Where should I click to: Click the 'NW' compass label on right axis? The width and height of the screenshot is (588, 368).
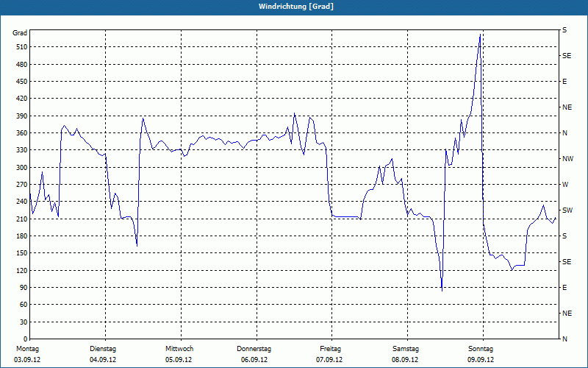pyautogui.click(x=567, y=159)
